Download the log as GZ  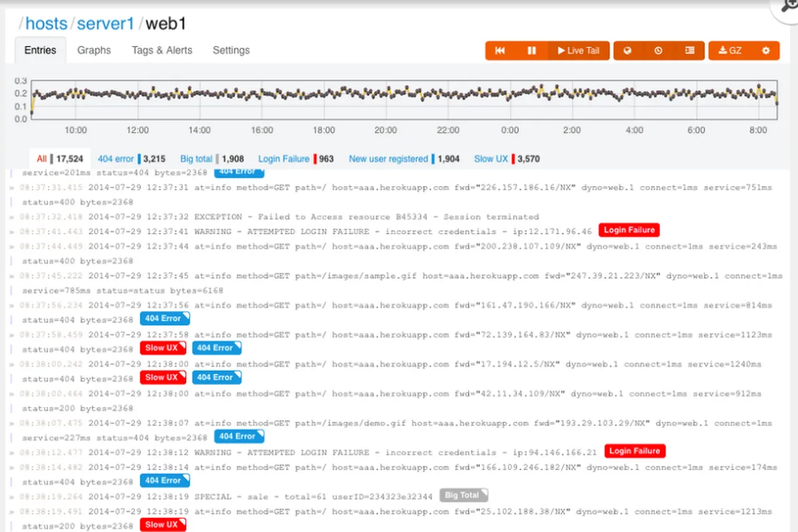[730, 51]
